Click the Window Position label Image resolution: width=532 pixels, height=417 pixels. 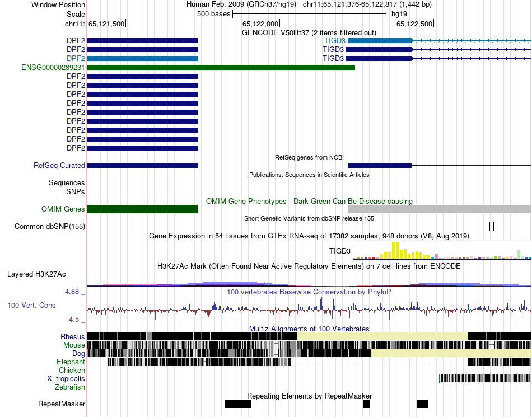point(58,4)
